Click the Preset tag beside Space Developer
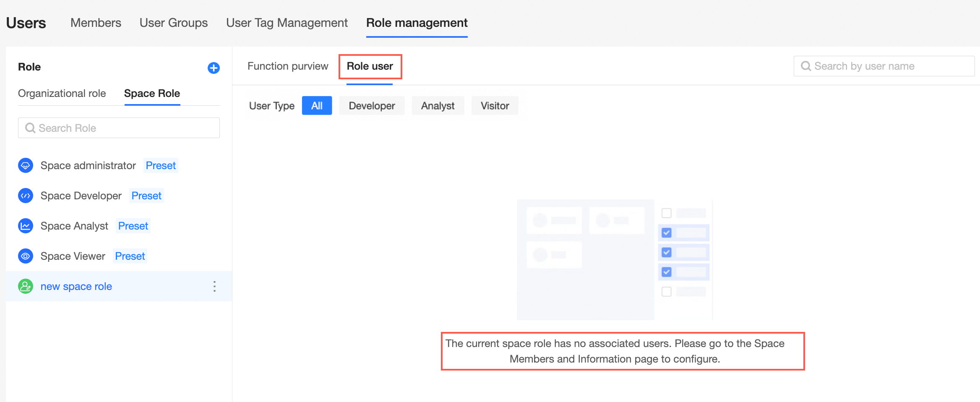 [x=146, y=196]
